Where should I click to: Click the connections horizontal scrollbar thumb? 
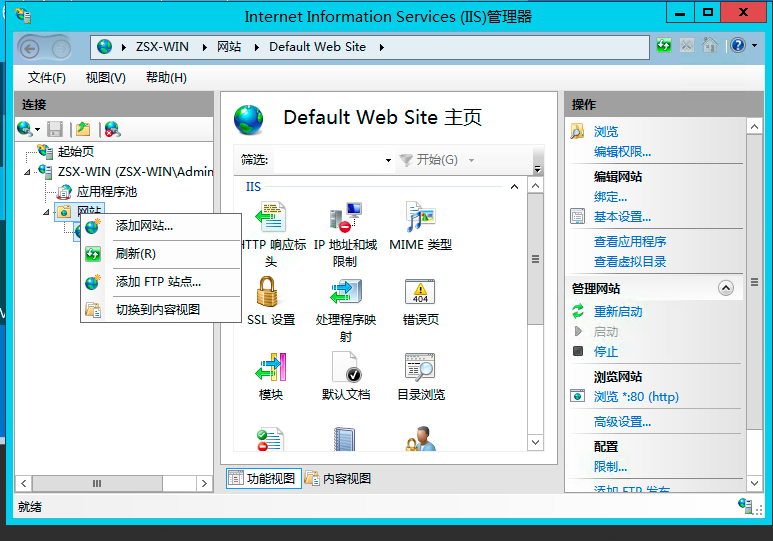click(x=97, y=483)
